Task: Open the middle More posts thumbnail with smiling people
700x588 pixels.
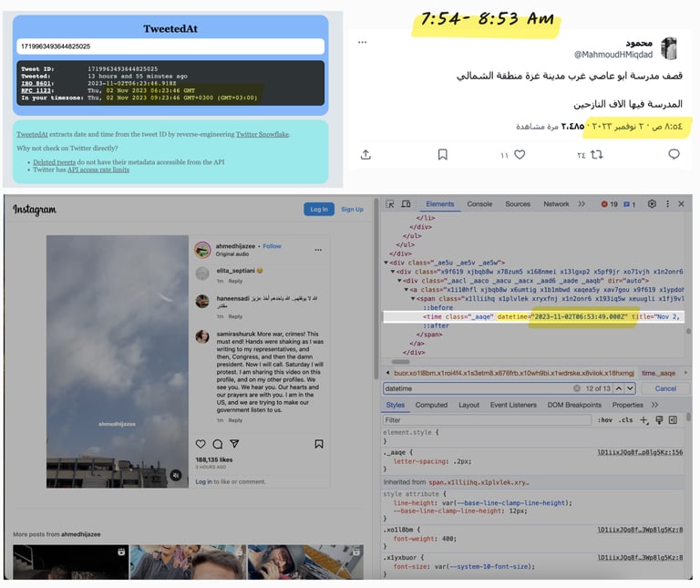Action: coord(188,562)
